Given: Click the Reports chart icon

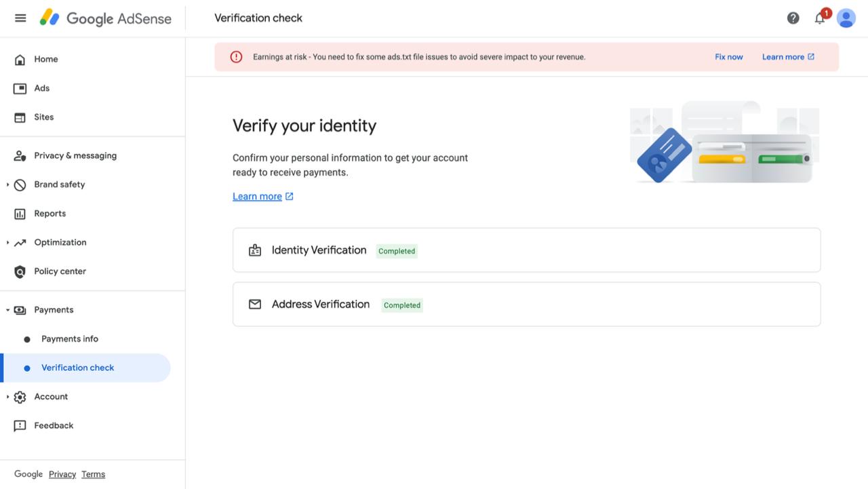Looking at the screenshot, I should (x=20, y=214).
